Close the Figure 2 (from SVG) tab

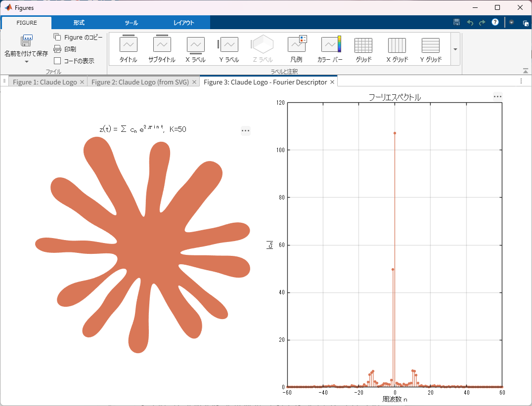194,82
